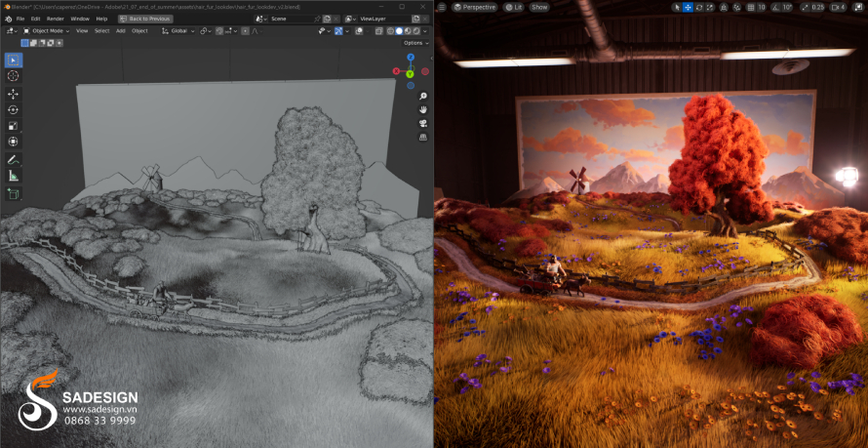The width and height of the screenshot is (868, 448).
Task: Select the Rotate tool in Blender toolbar
Action: click(14, 109)
